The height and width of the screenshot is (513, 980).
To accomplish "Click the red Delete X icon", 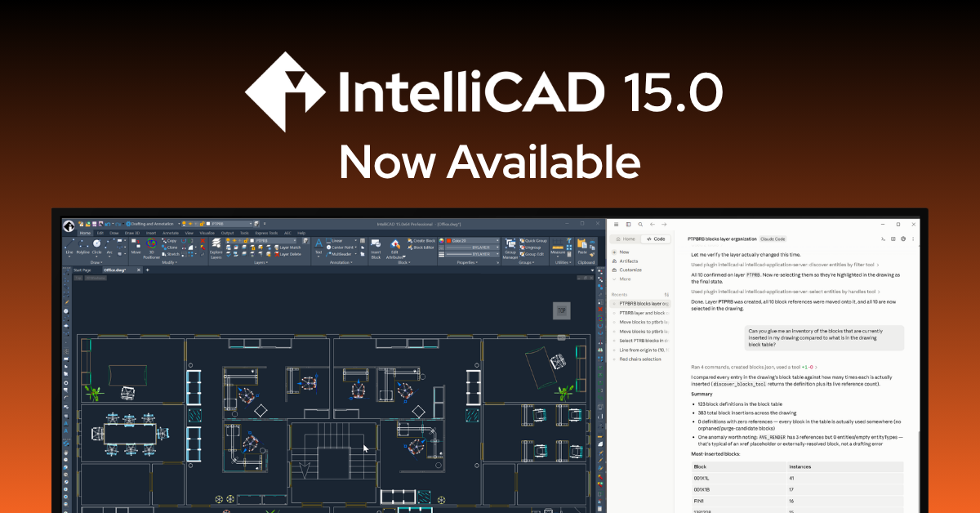I will pyautogui.click(x=203, y=240).
